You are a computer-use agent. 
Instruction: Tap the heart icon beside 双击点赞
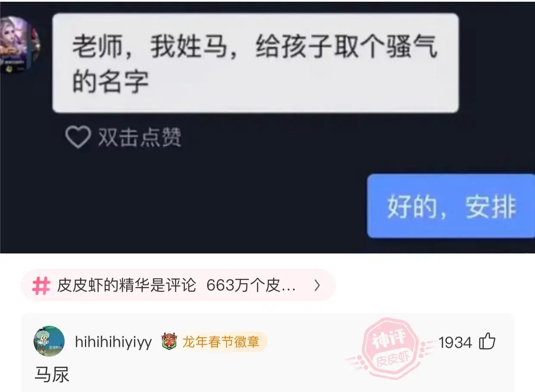(78, 137)
